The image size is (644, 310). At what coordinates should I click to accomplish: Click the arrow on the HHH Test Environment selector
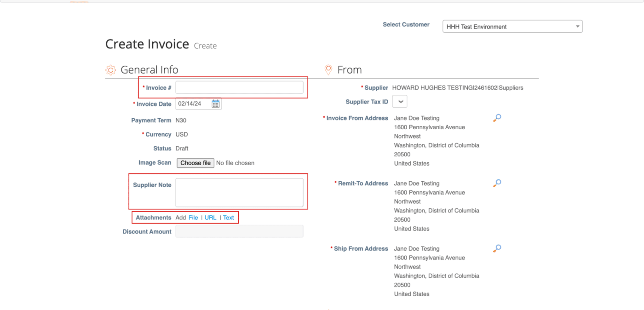577,26
